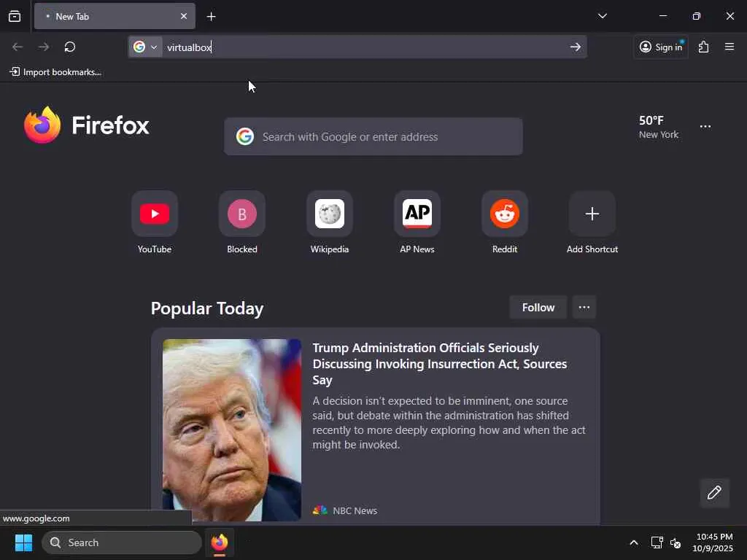
Task: Open the Blocked shortcut tile
Action: (242, 222)
